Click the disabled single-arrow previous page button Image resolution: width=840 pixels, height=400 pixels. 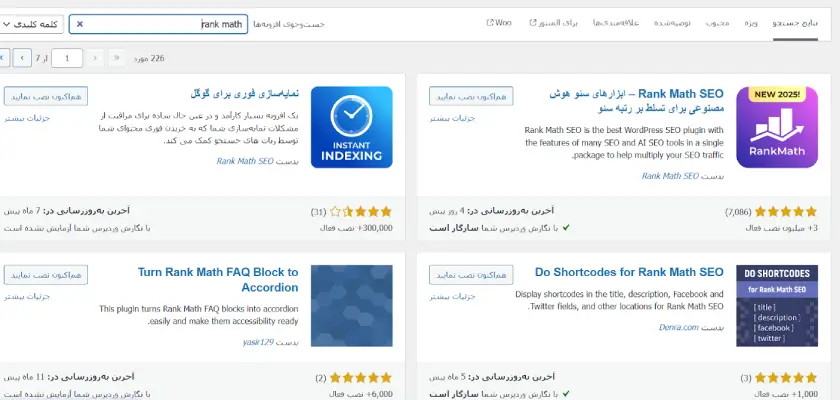click(95, 58)
